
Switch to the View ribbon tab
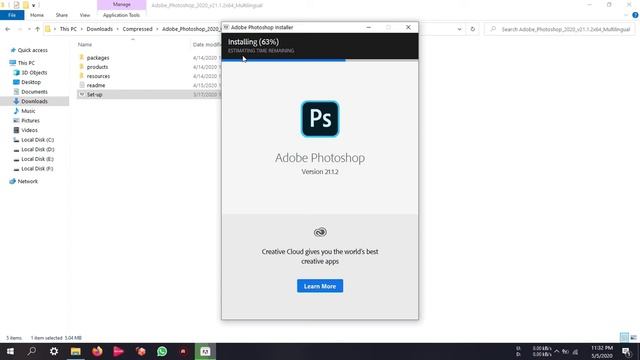click(x=85, y=15)
